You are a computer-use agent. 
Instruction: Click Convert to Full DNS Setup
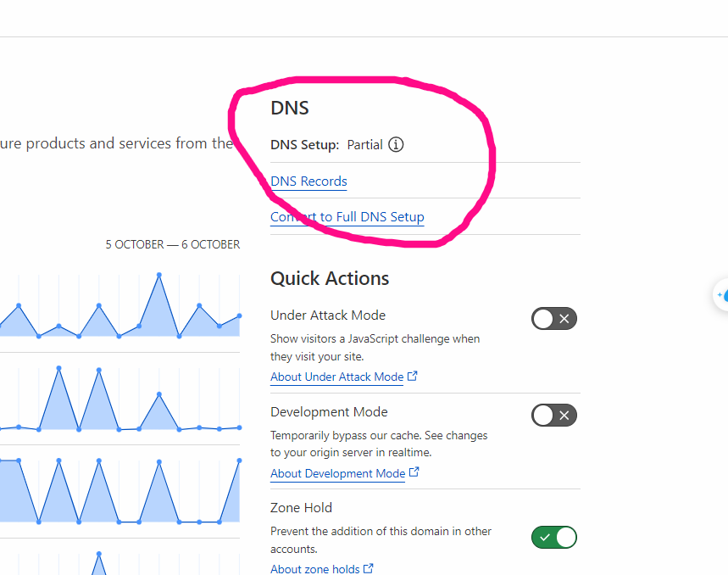point(347,217)
